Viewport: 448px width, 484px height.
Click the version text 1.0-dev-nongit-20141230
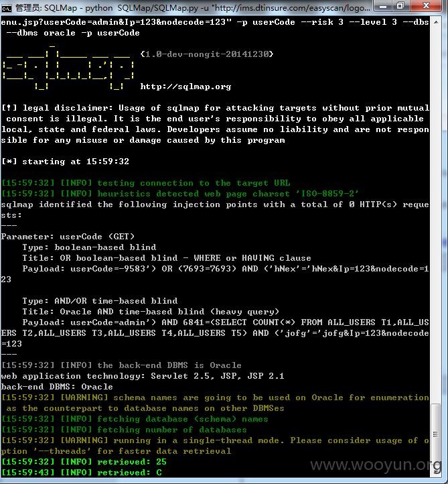[207, 54]
